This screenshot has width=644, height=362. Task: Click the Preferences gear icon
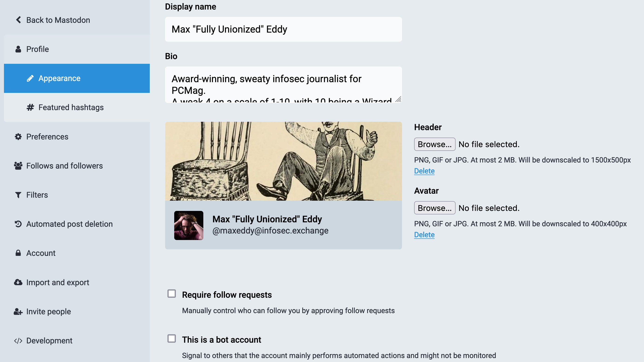coord(18,137)
